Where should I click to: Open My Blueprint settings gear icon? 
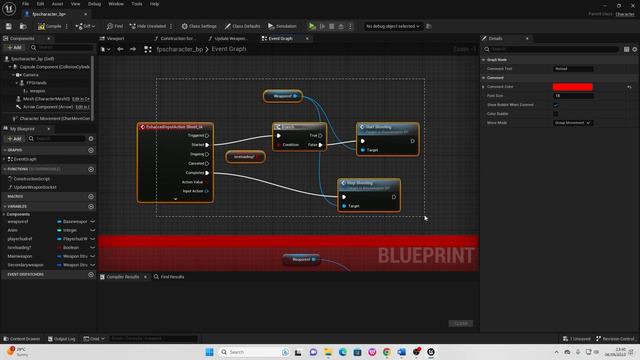91,139
